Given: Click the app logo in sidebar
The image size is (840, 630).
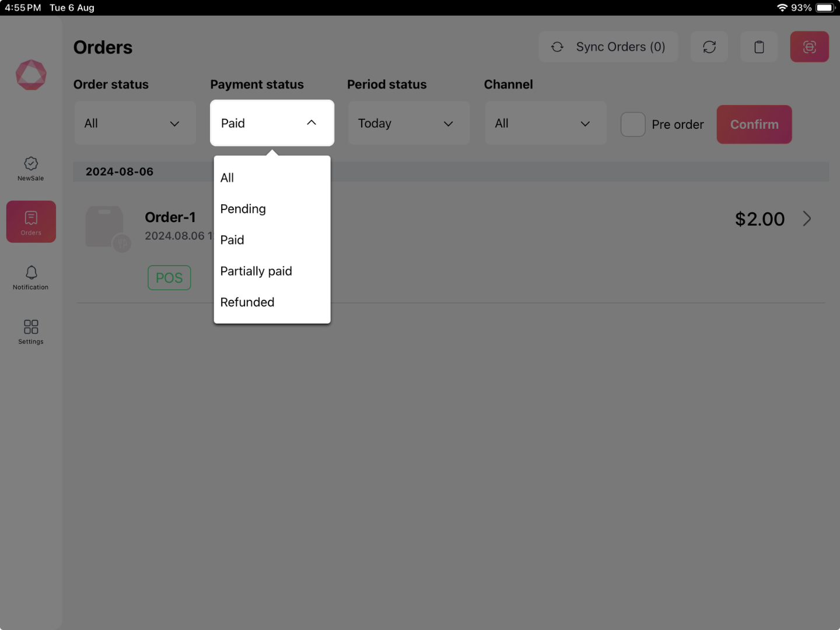Looking at the screenshot, I should (x=31, y=75).
